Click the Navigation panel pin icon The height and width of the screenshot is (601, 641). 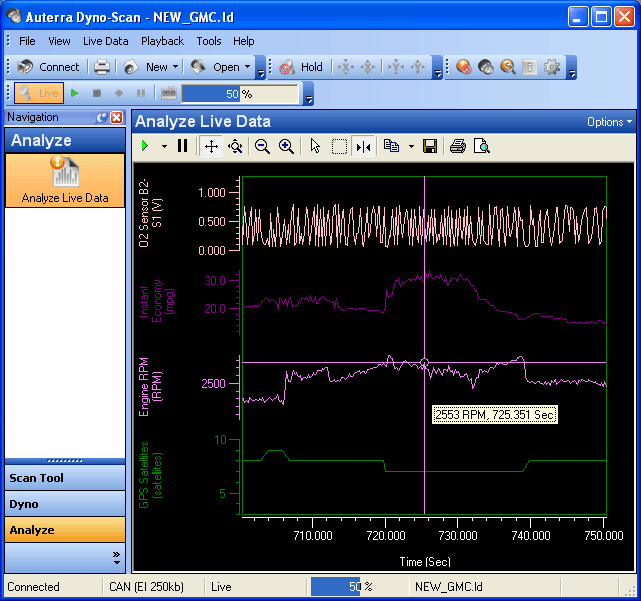pyautogui.click(x=101, y=118)
